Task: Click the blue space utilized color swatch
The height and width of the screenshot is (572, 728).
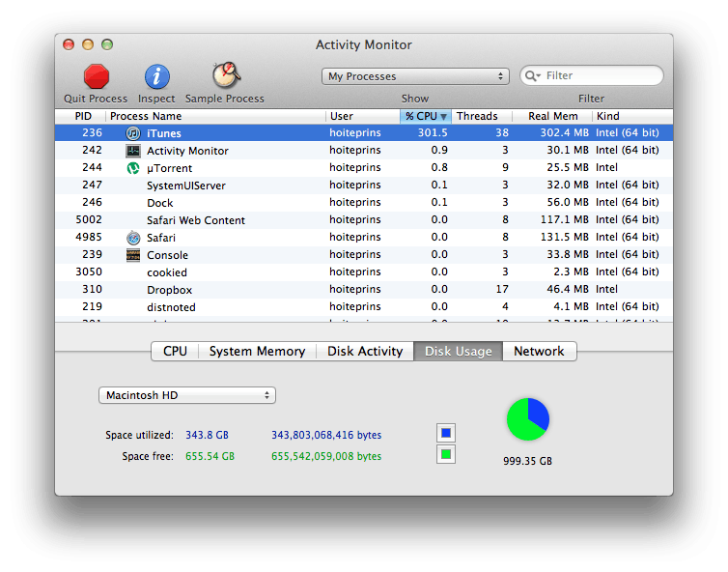Action: 446,433
